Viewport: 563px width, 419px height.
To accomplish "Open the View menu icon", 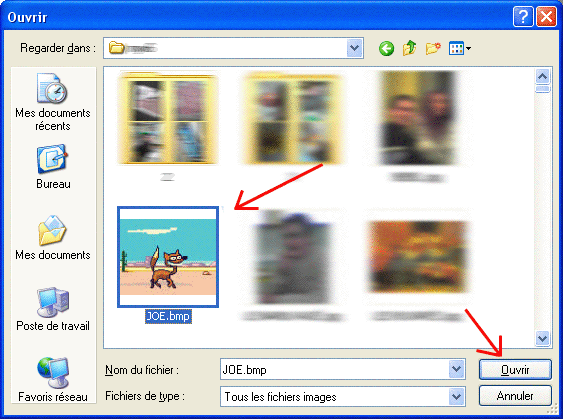I will click(x=460, y=48).
